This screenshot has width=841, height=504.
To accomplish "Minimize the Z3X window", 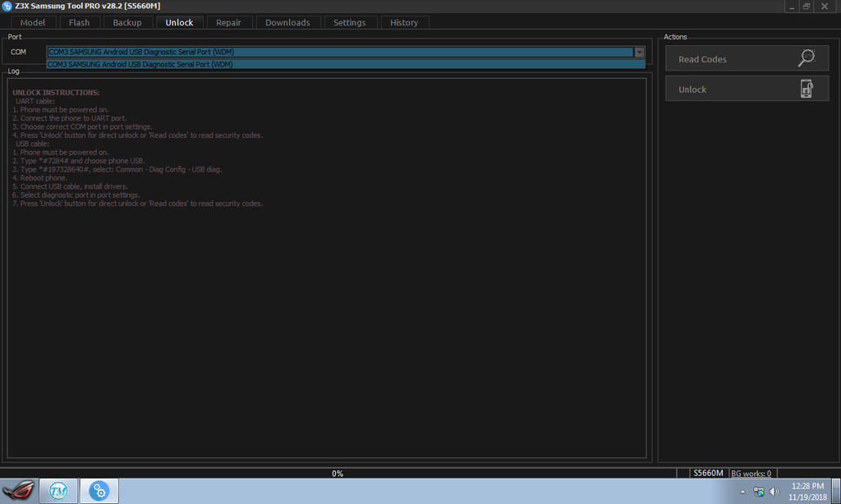I will click(x=793, y=7).
